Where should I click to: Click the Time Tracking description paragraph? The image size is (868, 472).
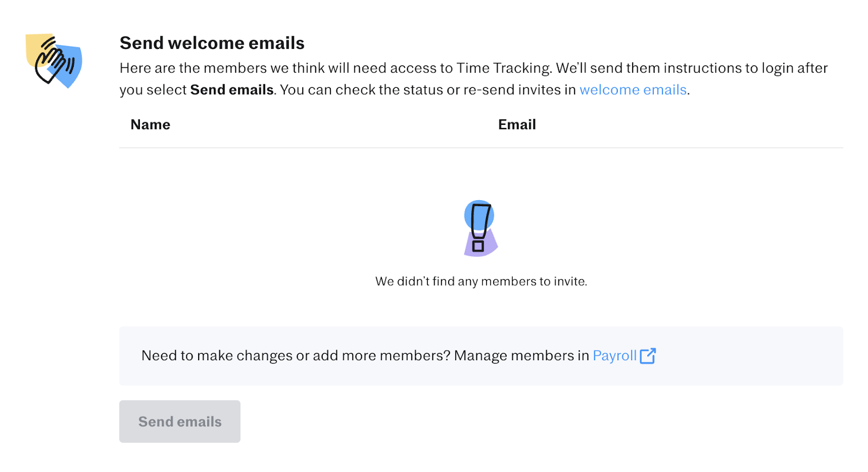pyautogui.click(x=474, y=79)
